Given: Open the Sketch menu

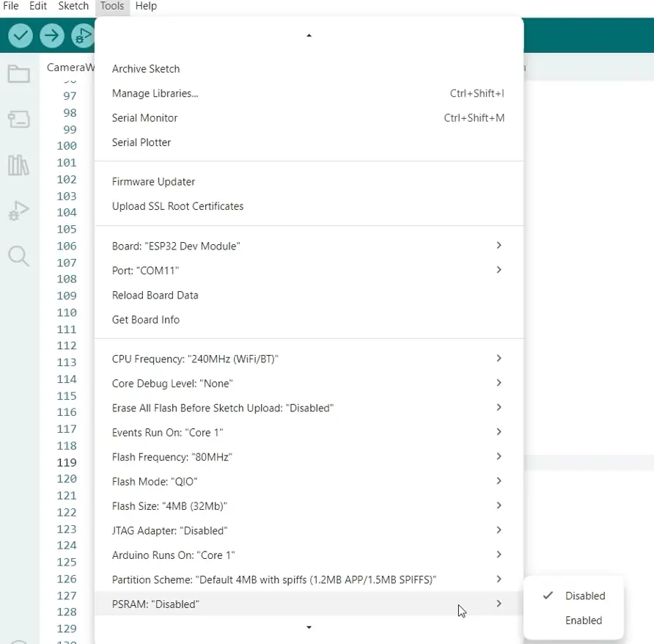Looking at the screenshot, I should pyautogui.click(x=73, y=6).
